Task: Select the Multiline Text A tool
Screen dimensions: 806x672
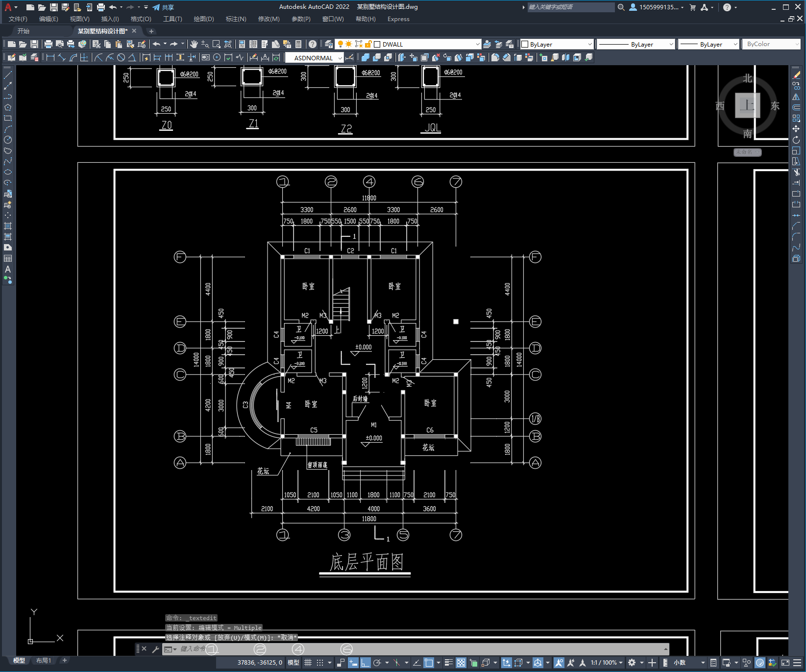Action: (x=8, y=269)
